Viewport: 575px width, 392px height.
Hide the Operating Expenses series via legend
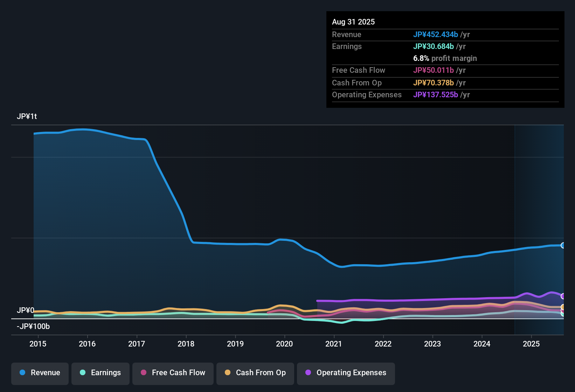[346, 373]
